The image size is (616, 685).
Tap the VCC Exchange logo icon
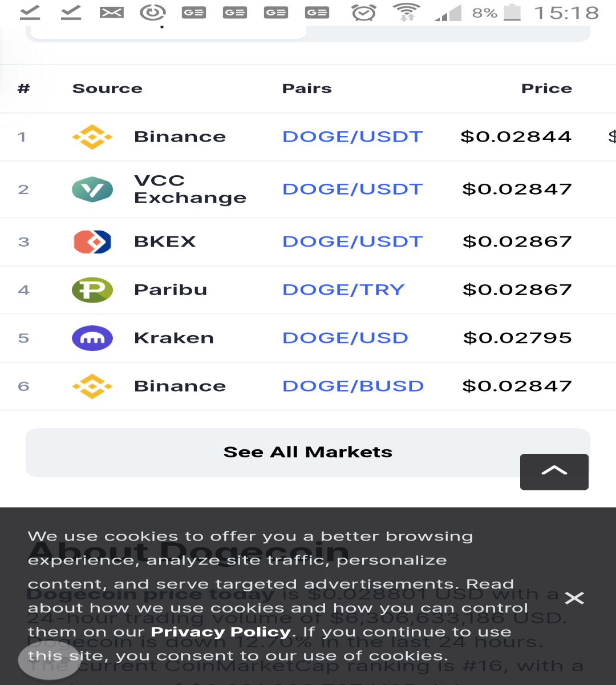point(92,190)
